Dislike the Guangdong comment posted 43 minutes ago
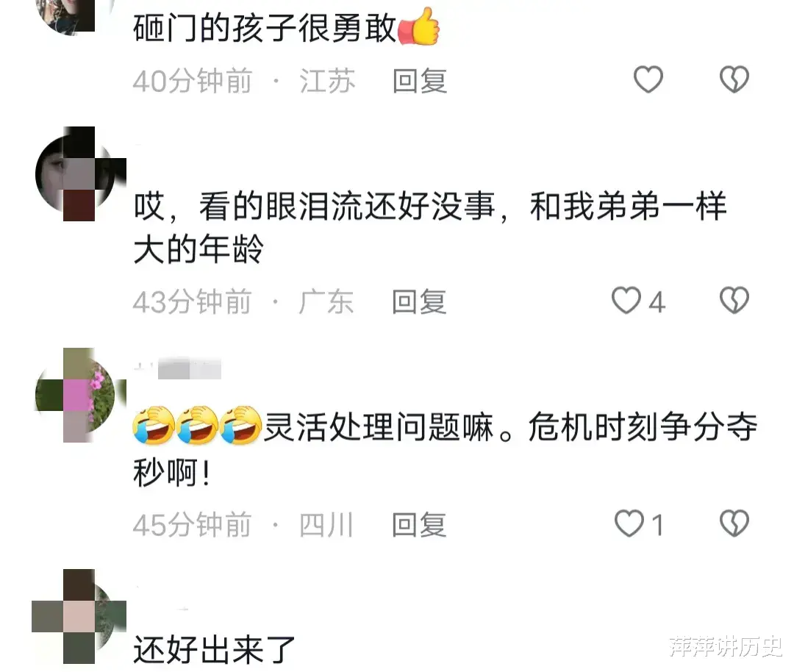Screen dimensions: 794x672 click(734, 301)
